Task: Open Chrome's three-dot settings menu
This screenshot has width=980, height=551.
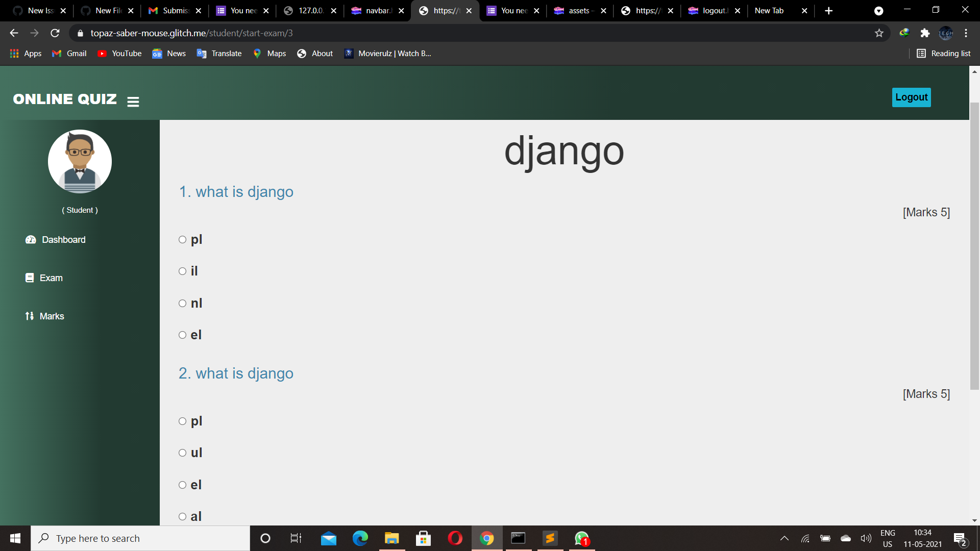Action: 966,33
